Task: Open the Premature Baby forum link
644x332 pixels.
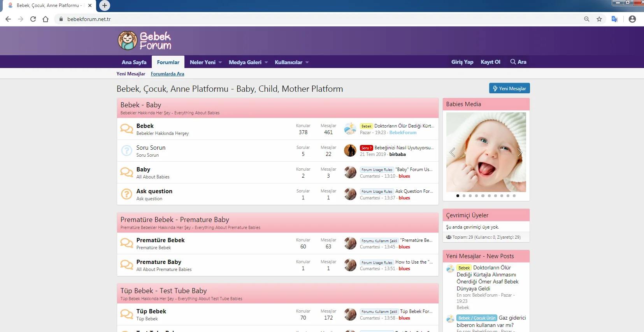Action: [x=159, y=262]
